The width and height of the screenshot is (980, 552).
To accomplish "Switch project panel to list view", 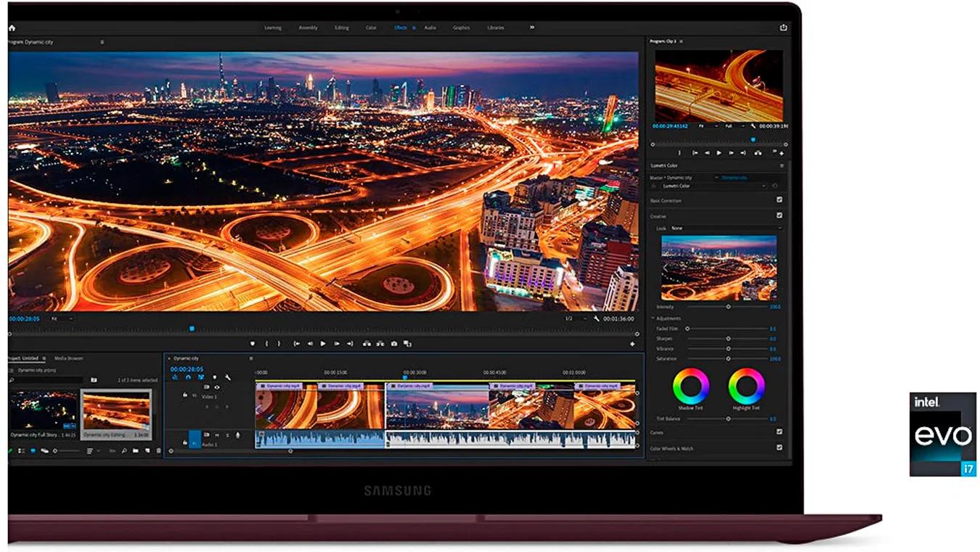I will [21, 450].
